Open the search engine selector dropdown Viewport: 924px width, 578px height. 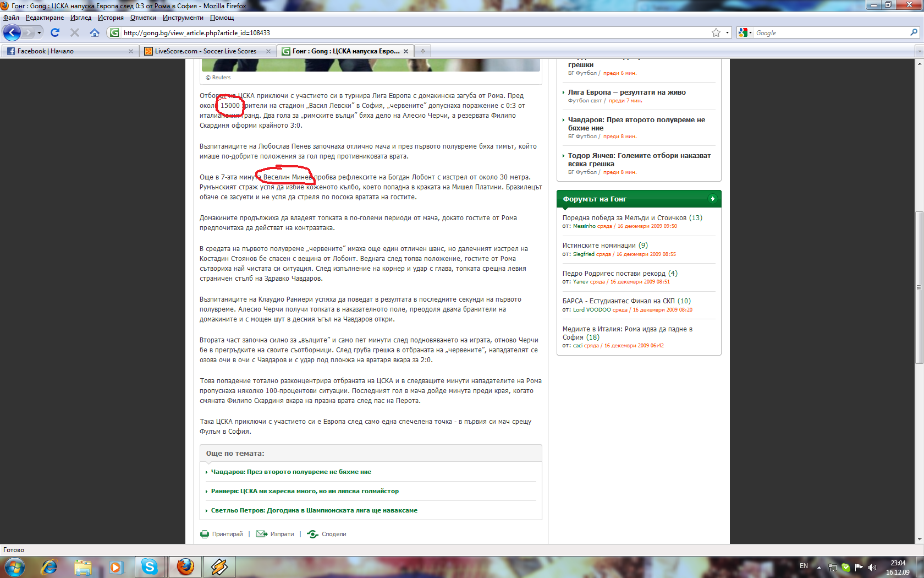coord(745,33)
